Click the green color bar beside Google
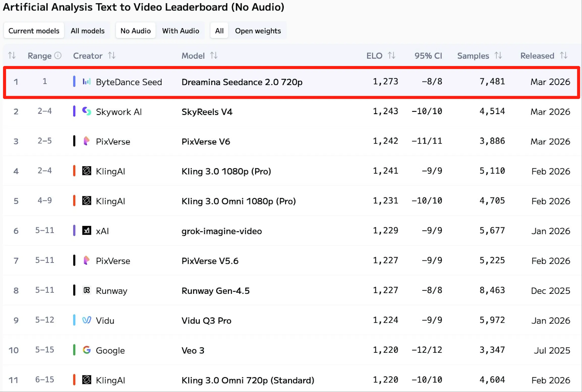The height and width of the screenshot is (392, 582). 74,350
